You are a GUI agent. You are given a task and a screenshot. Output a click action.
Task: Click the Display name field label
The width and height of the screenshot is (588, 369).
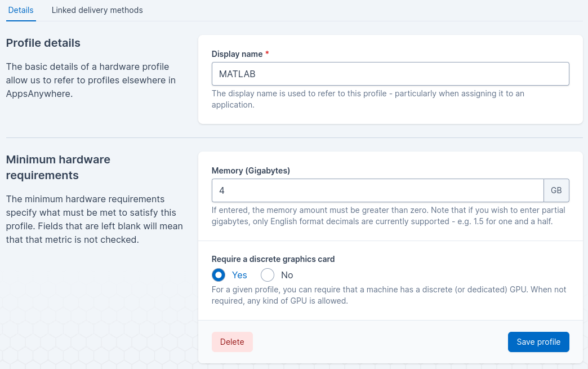tap(237, 54)
